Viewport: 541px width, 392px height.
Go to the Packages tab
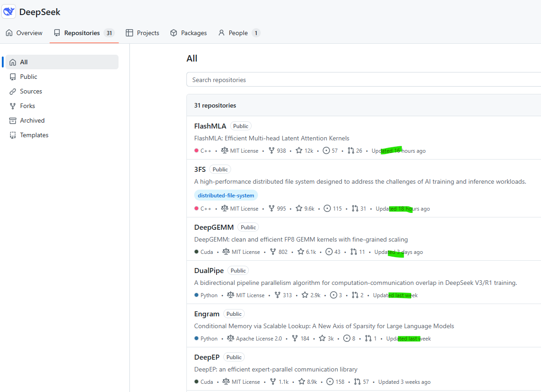point(189,33)
